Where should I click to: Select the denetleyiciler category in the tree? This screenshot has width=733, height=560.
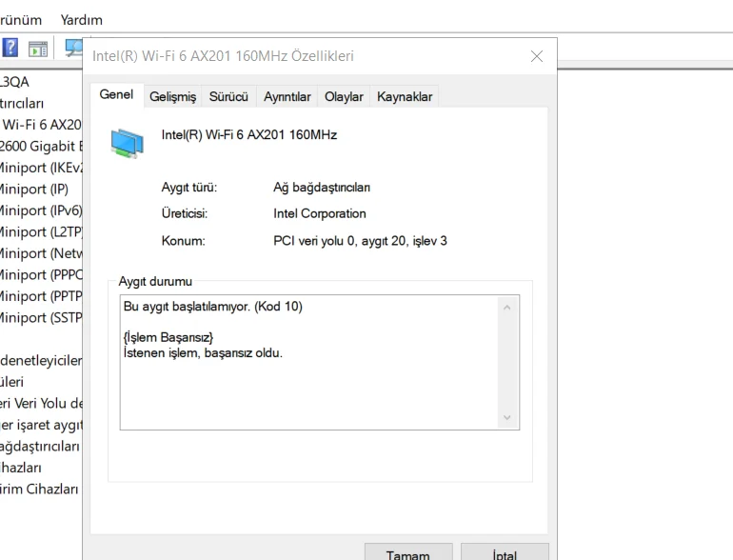[41, 361]
